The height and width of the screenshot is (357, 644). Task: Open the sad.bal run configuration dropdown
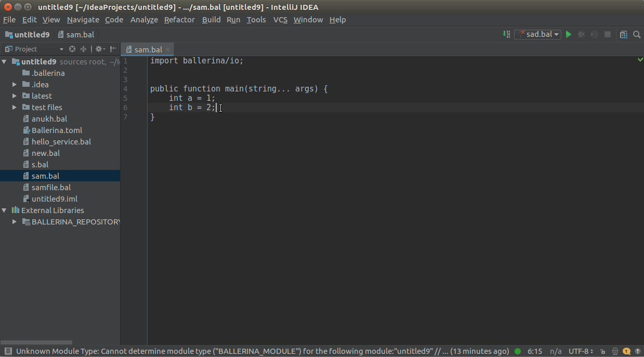pyautogui.click(x=538, y=34)
